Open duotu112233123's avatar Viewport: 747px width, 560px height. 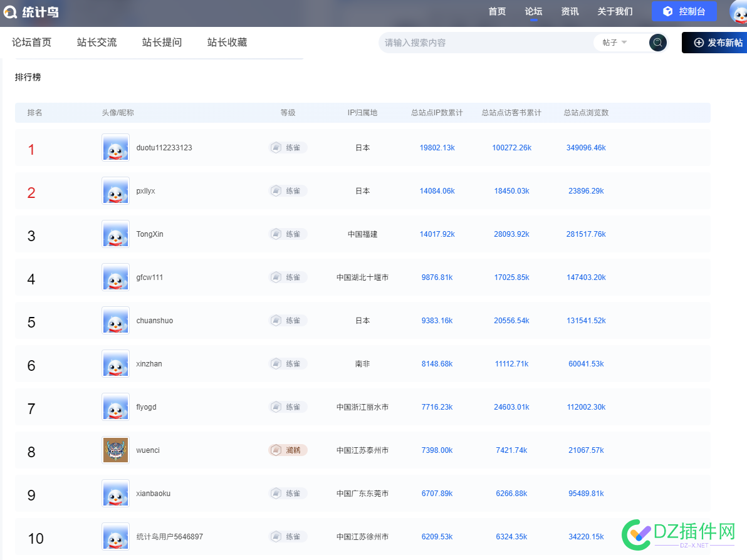tap(115, 148)
